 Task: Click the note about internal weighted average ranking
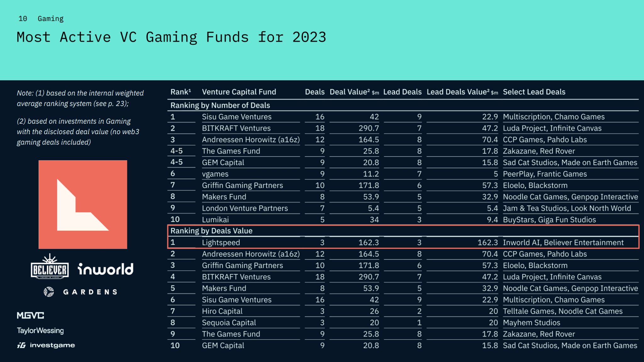[x=80, y=98]
